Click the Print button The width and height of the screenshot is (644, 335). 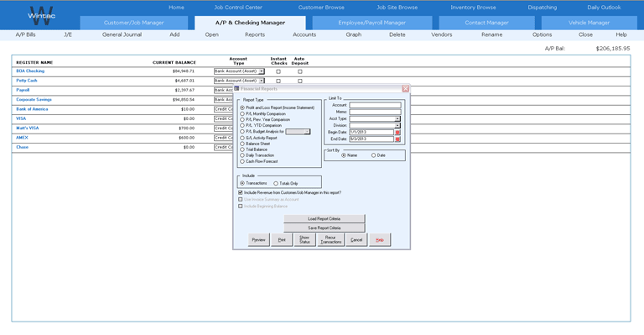coord(282,239)
